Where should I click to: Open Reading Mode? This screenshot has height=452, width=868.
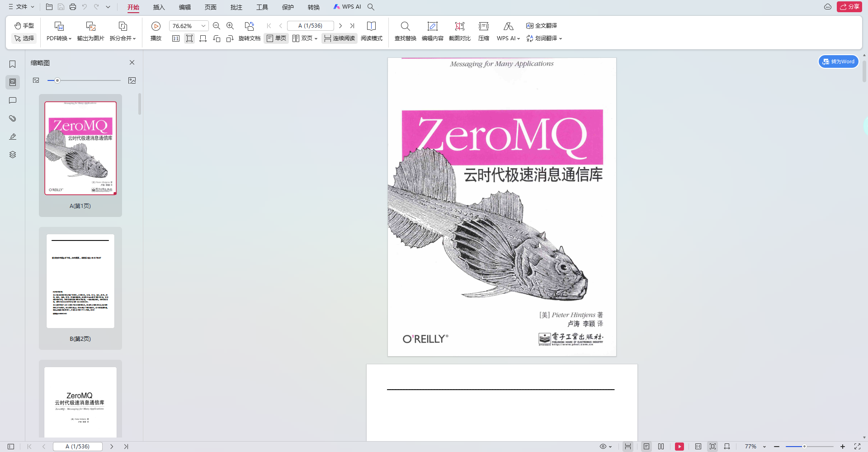[x=371, y=31]
